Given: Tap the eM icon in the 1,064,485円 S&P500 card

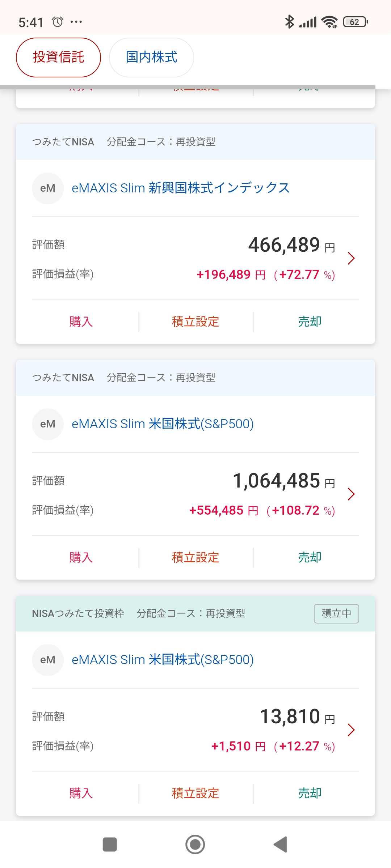Looking at the screenshot, I should point(48,424).
